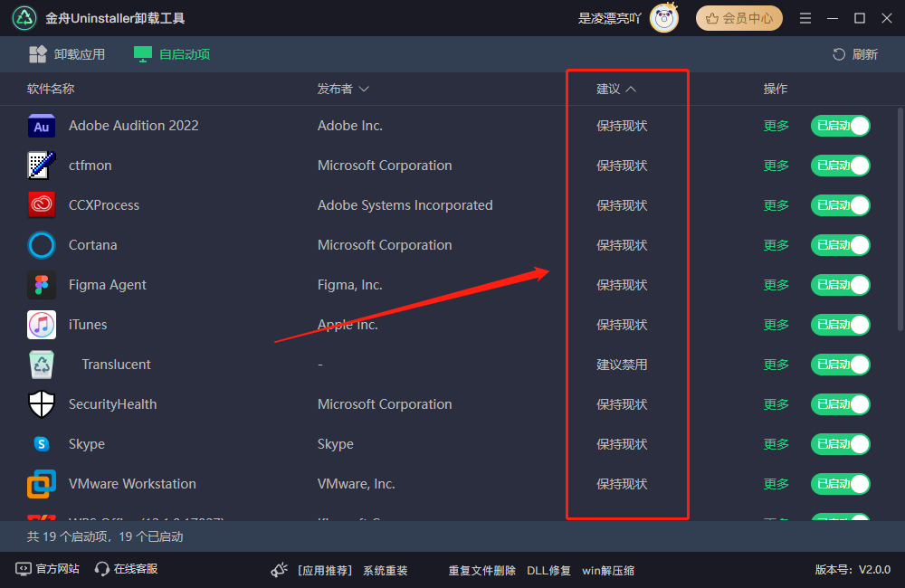Click the Figma Agent icon
The height and width of the screenshot is (588, 905).
coord(42,284)
